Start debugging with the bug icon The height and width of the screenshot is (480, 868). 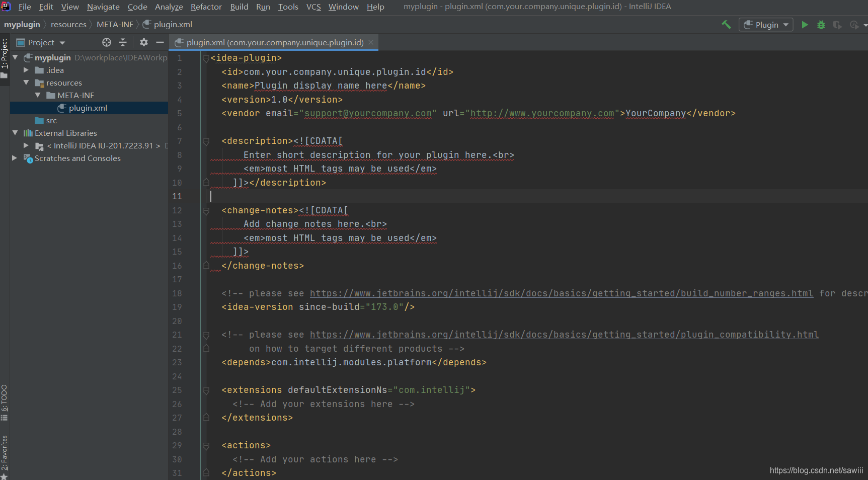821,25
